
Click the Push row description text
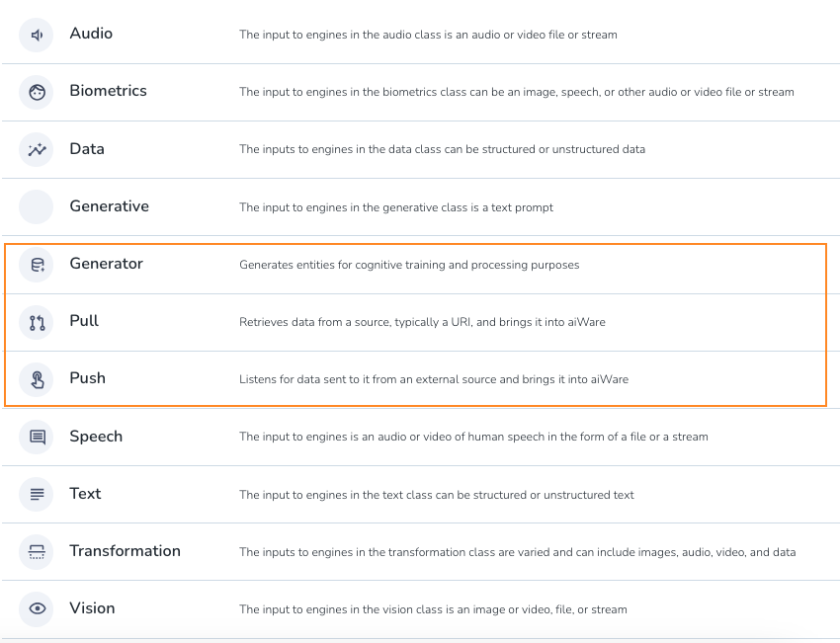point(434,379)
